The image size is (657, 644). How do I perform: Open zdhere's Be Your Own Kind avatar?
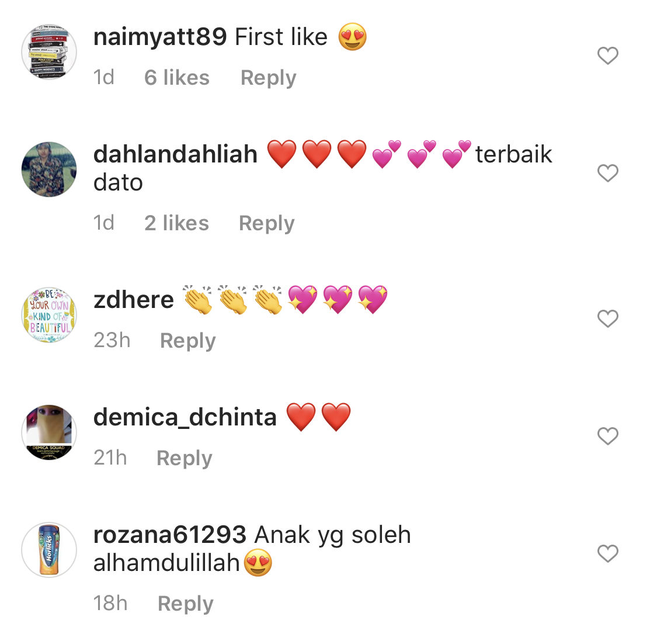(x=49, y=315)
